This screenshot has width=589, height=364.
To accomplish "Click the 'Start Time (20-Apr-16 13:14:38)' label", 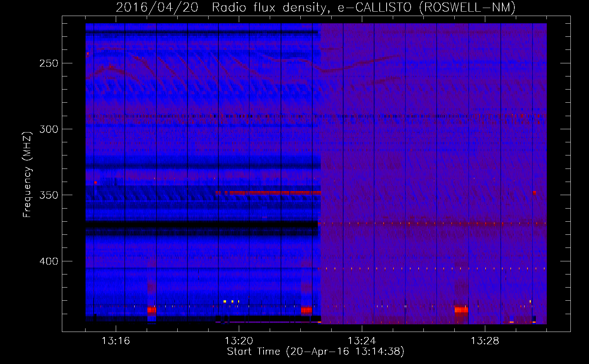I will [316, 352].
